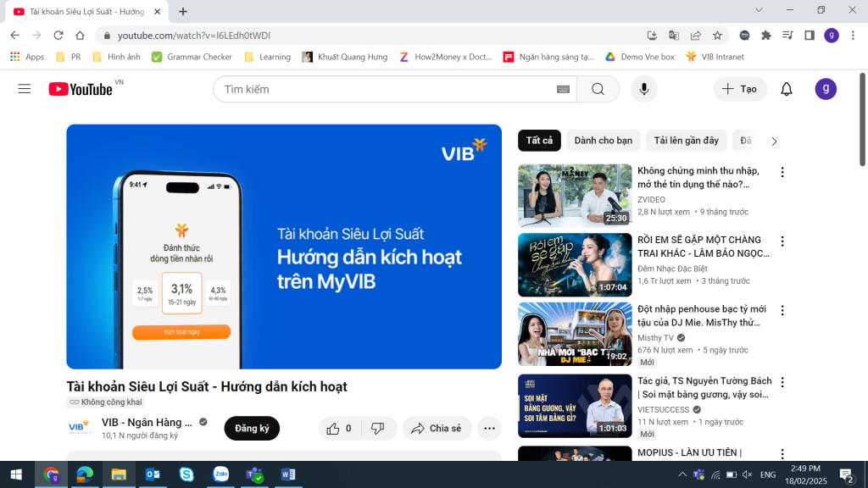The height and width of the screenshot is (488, 868).
Task: Open the Chrome home page button
Action: [x=81, y=36]
